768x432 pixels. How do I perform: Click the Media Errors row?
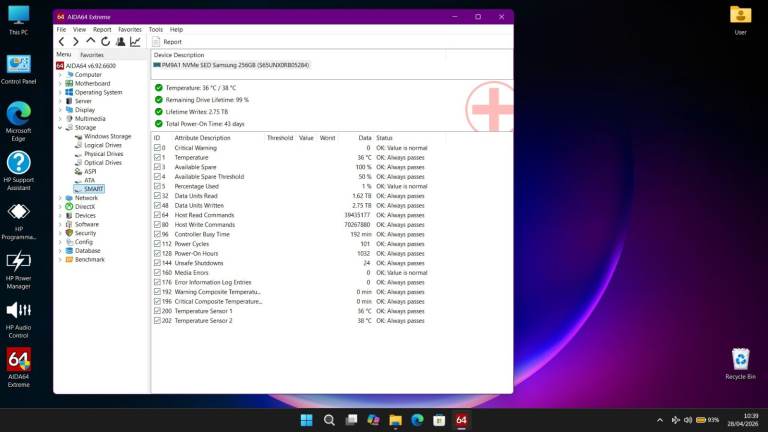[290, 273]
